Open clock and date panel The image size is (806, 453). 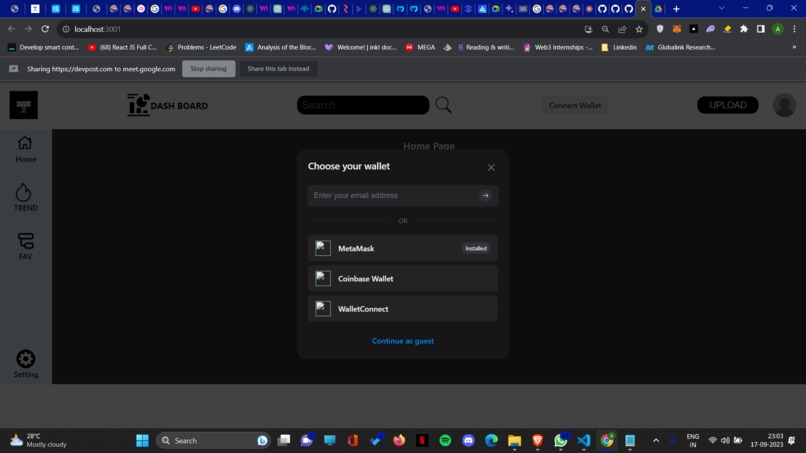[x=766, y=441]
